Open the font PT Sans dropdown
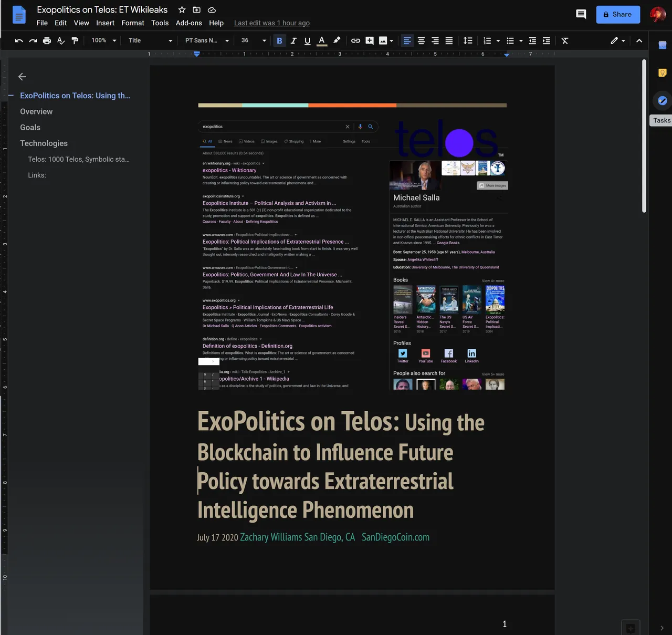 (x=207, y=40)
